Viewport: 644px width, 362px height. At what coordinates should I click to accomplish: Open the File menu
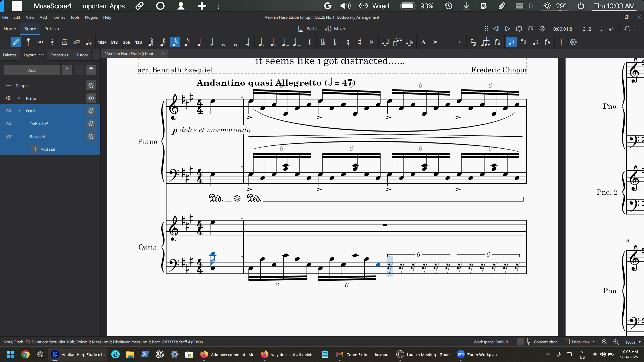point(5,17)
